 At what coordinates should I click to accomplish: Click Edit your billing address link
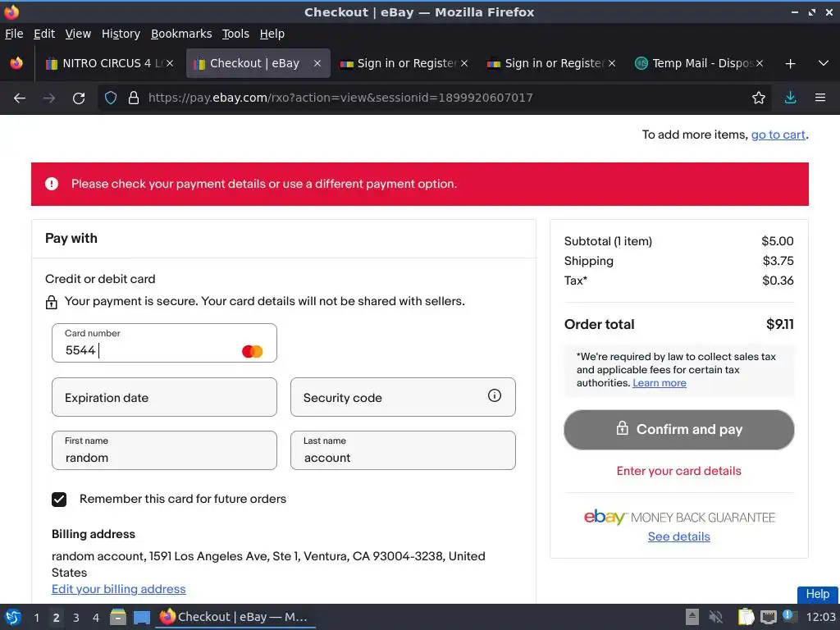coord(118,589)
